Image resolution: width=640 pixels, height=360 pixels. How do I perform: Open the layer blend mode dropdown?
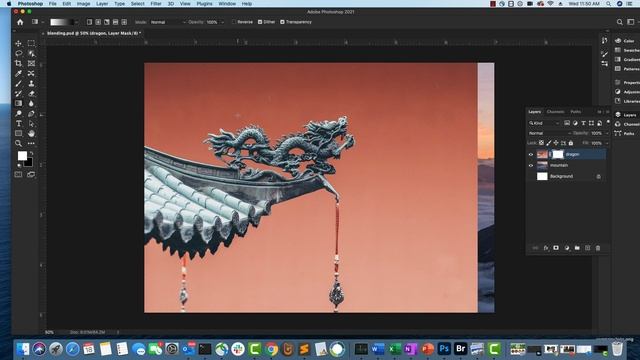tap(549, 133)
